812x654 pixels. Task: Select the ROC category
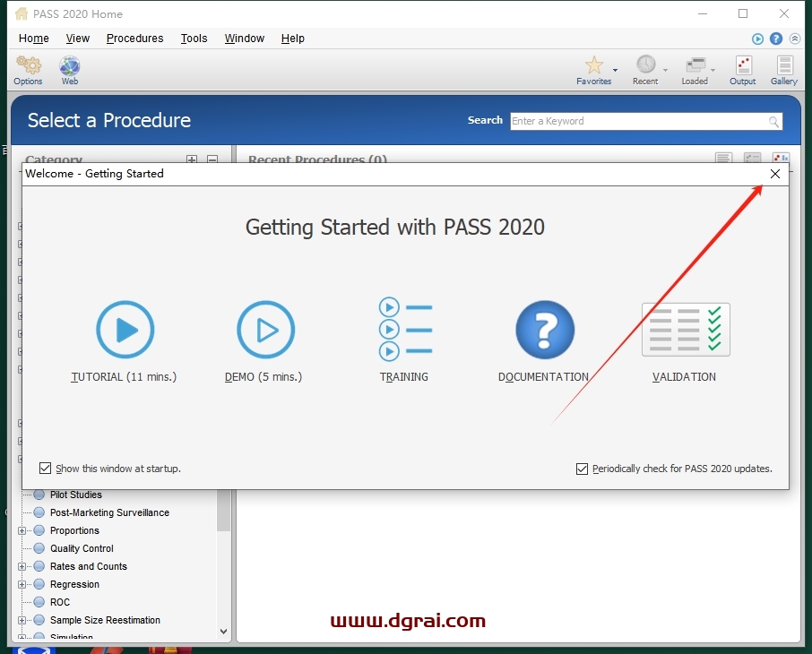[59, 602]
